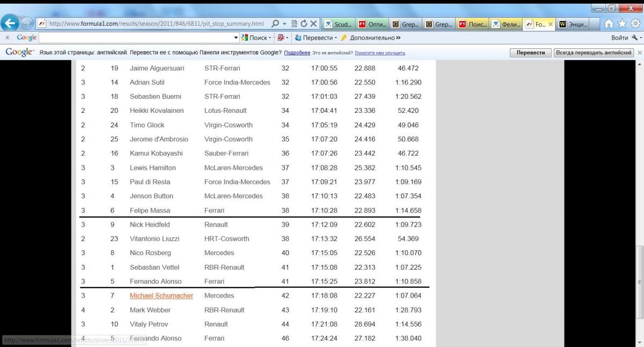The image size is (644, 347).
Task: Click the Поиск search button
Action: click(254, 38)
